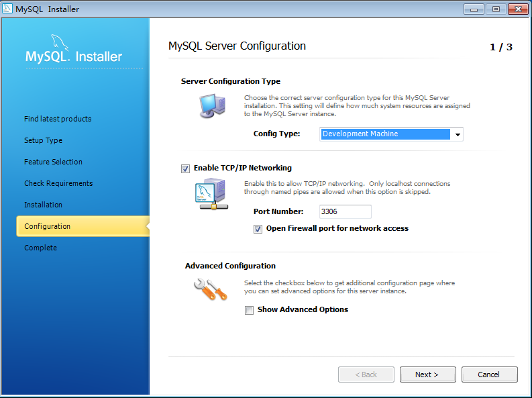
Task: Click the Server Configuration Type computer icon
Action: (x=213, y=106)
